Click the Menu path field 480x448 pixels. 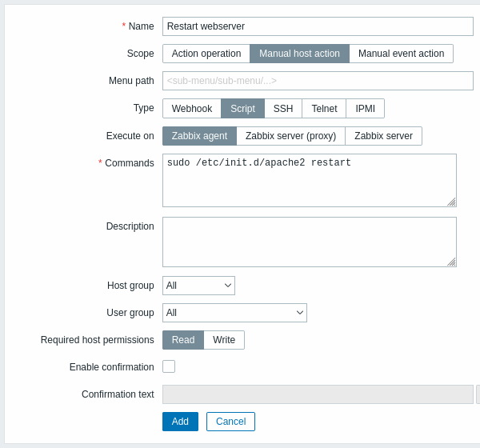pyautogui.click(x=318, y=81)
